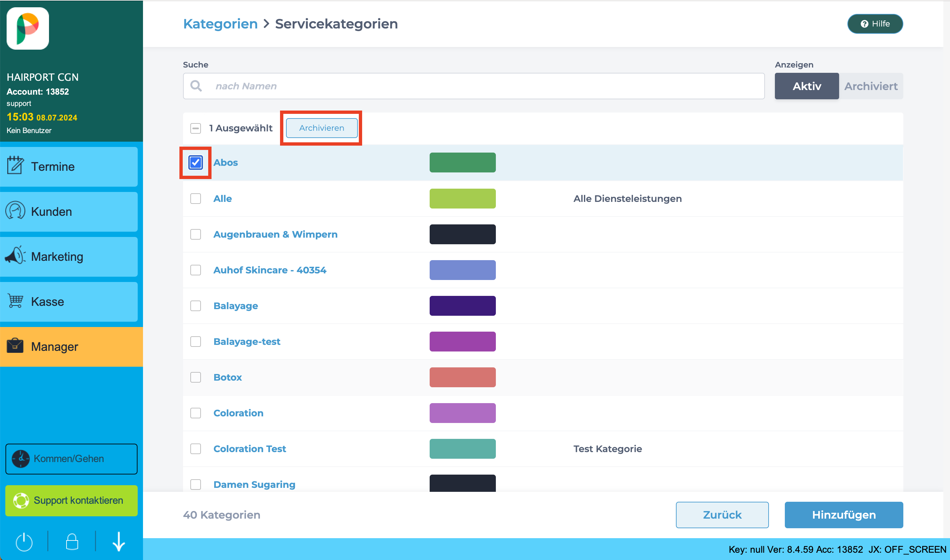Click the Phorest app logo
This screenshot has height=560, width=950.
(27, 28)
